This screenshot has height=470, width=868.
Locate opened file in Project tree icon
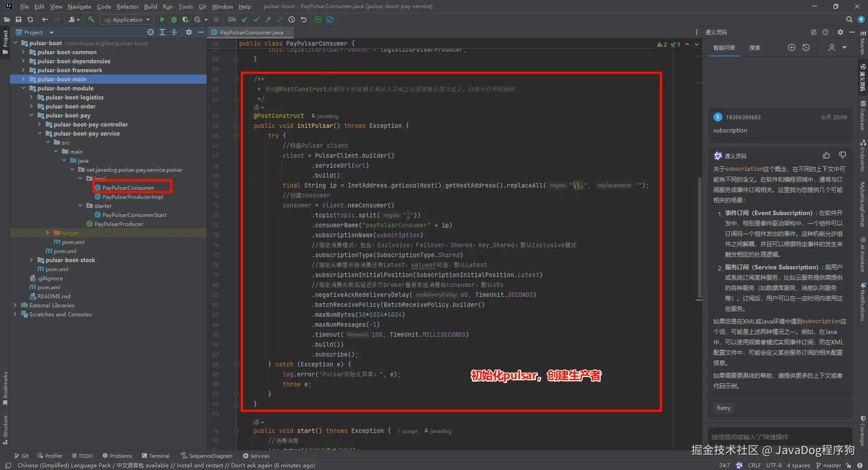click(151, 32)
